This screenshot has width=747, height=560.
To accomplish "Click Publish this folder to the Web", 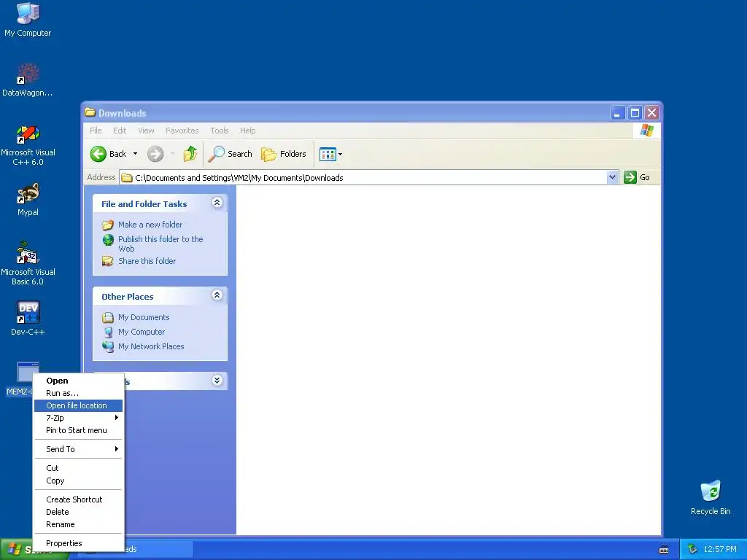I will tap(160, 244).
